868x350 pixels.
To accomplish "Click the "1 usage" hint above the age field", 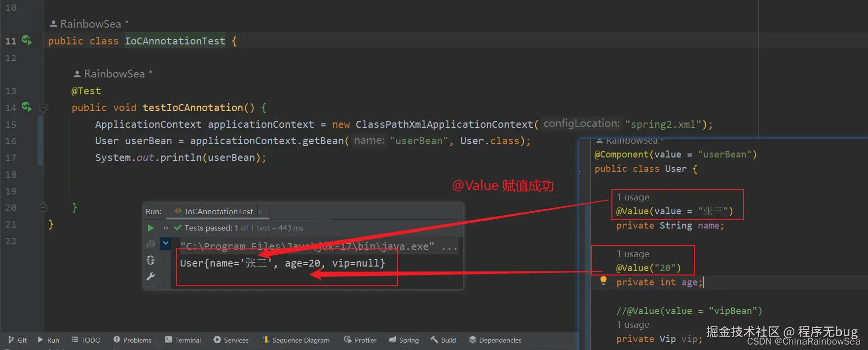I will tap(633, 254).
